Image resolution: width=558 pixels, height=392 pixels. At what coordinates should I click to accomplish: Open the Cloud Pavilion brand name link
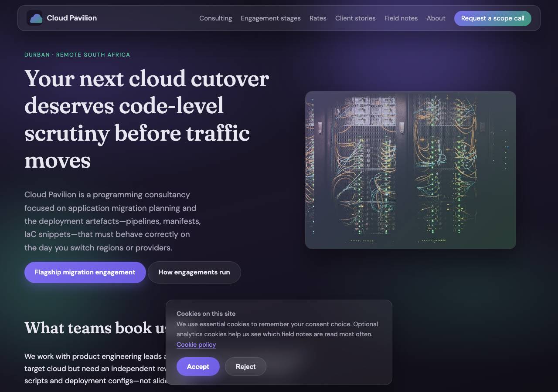[72, 18]
